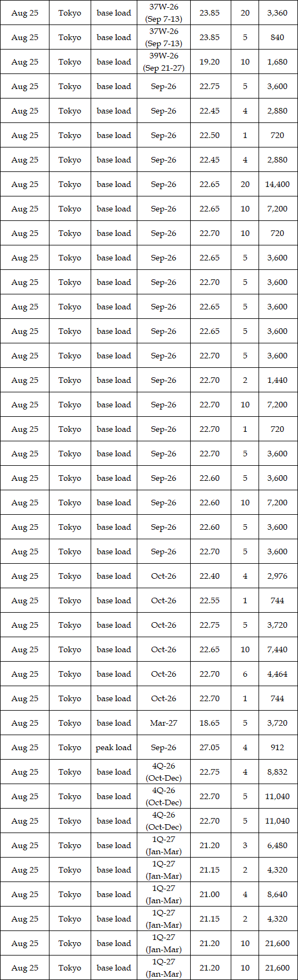
Task: Click the 6,480 volume cell
Action: [x=277, y=845]
